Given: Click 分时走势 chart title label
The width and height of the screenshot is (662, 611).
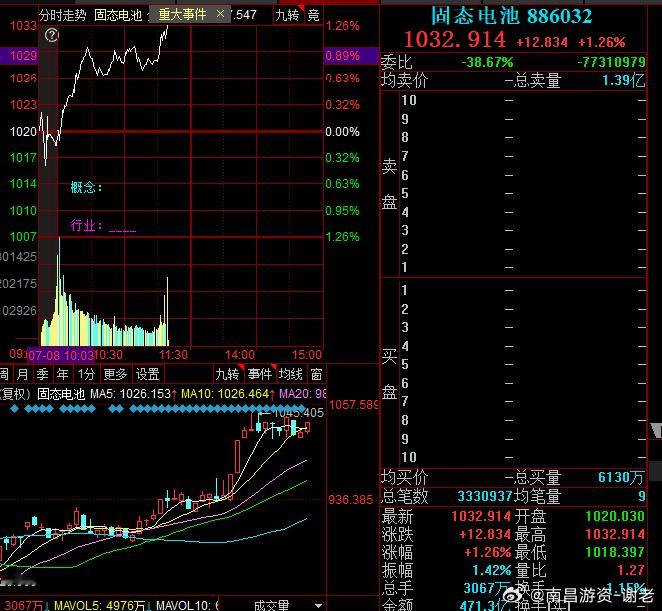Looking at the screenshot, I should (x=62, y=16).
